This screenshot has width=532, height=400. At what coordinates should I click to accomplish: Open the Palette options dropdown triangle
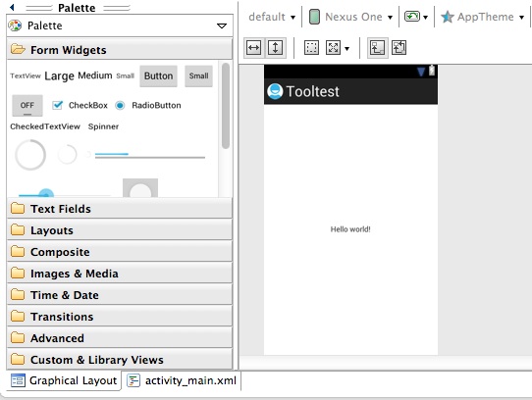pyautogui.click(x=222, y=25)
